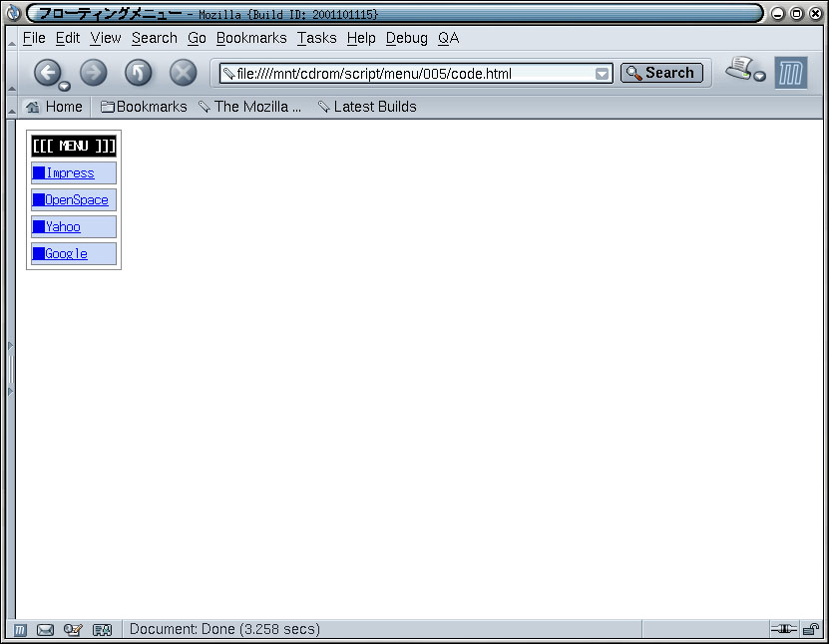Open the Go menu
Screen dimensions: 829x644
pos(197,38)
